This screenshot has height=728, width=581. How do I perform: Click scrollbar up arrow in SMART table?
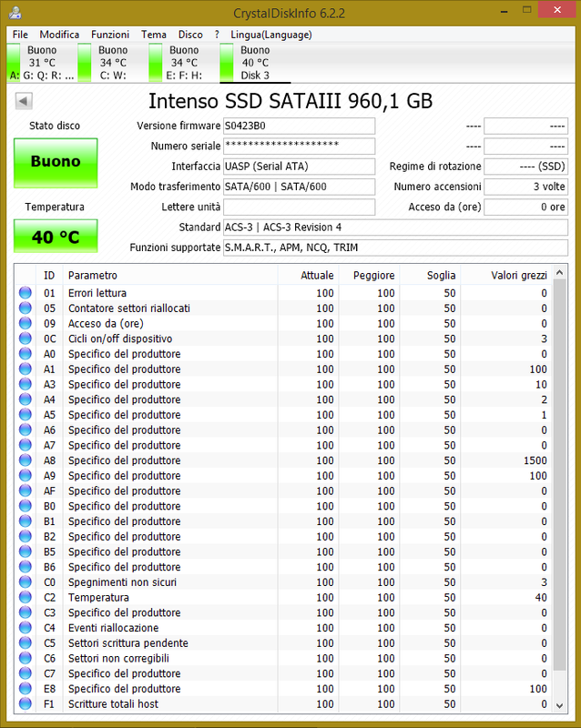pyautogui.click(x=560, y=273)
